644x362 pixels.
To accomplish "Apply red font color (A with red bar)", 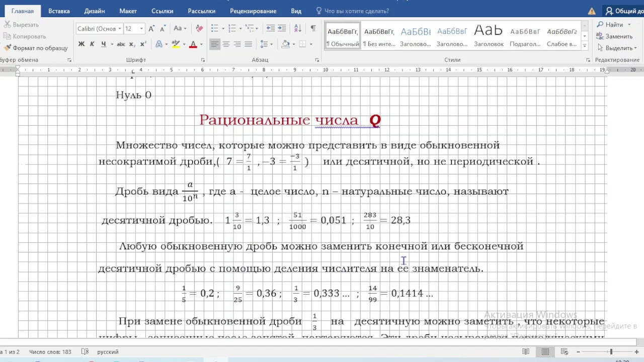I will pos(193,44).
